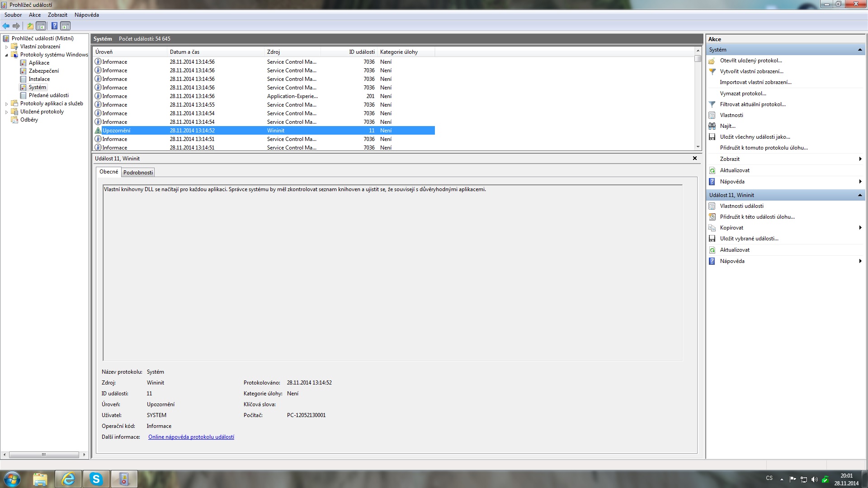868x488 pixels.
Task: Click Vymazat protokol... in the actions pane
Action: click(743, 94)
